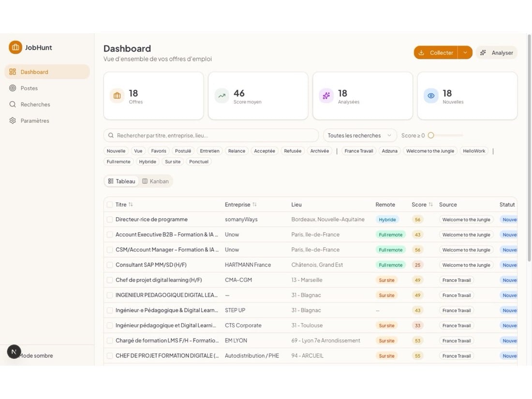
Task: Toggle the Postulé filter chip
Action: pos(183,151)
